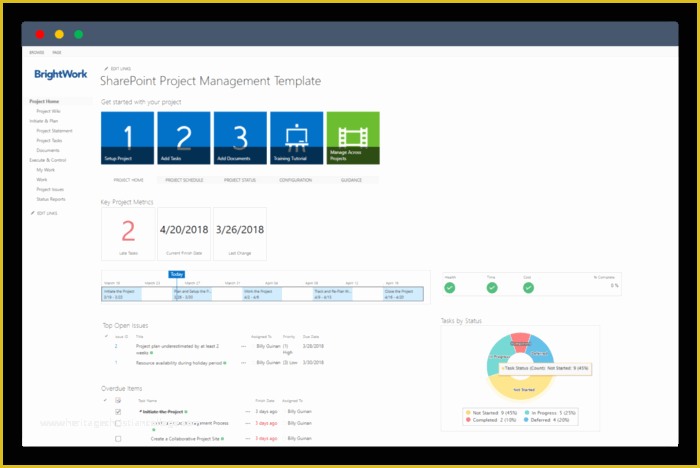Open the Manage Across Projects tile
The height and width of the screenshot is (468, 700).
click(353, 138)
